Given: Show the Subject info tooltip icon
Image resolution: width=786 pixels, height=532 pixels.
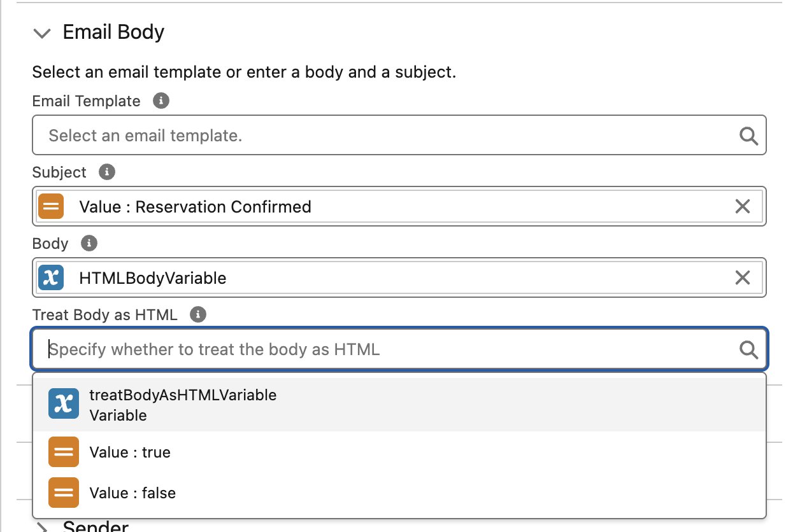Looking at the screenshot, I should click(107, 172).
